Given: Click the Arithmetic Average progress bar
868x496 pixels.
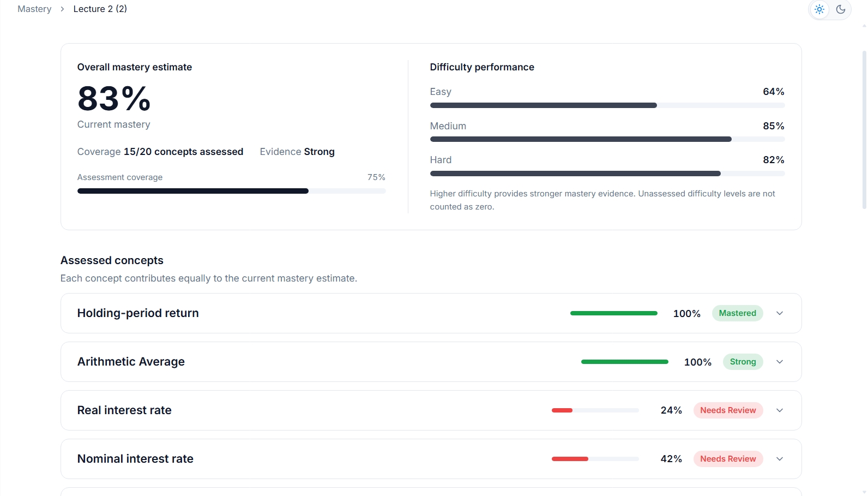Looking at the screenshot, I should coord(625,362).
